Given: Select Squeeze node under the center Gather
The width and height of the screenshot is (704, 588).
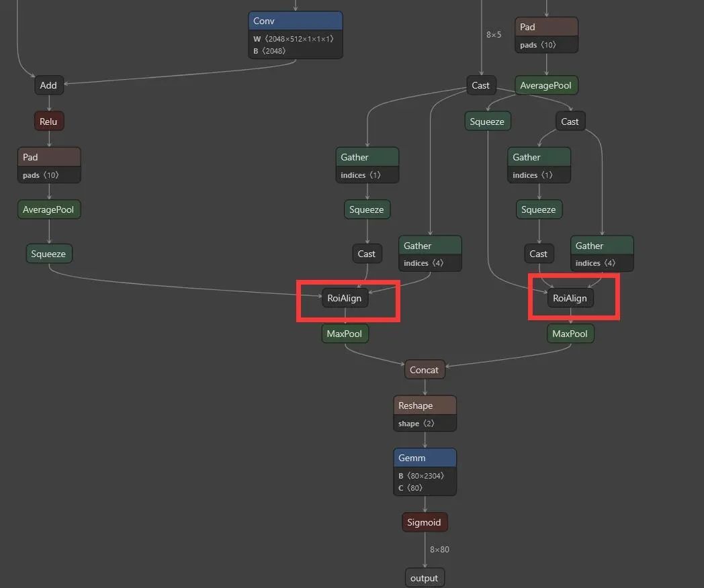Looking at the screenshot, I should tap(367, 209).
